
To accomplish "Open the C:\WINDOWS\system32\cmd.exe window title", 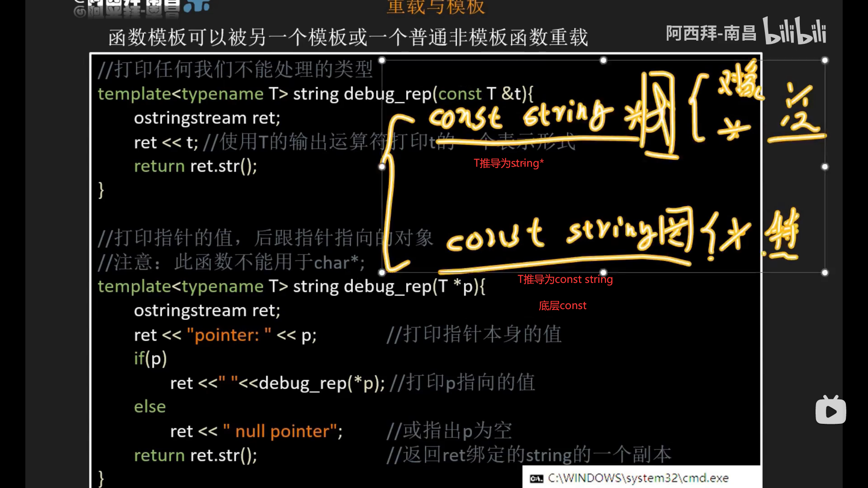I will coord(638,478).
